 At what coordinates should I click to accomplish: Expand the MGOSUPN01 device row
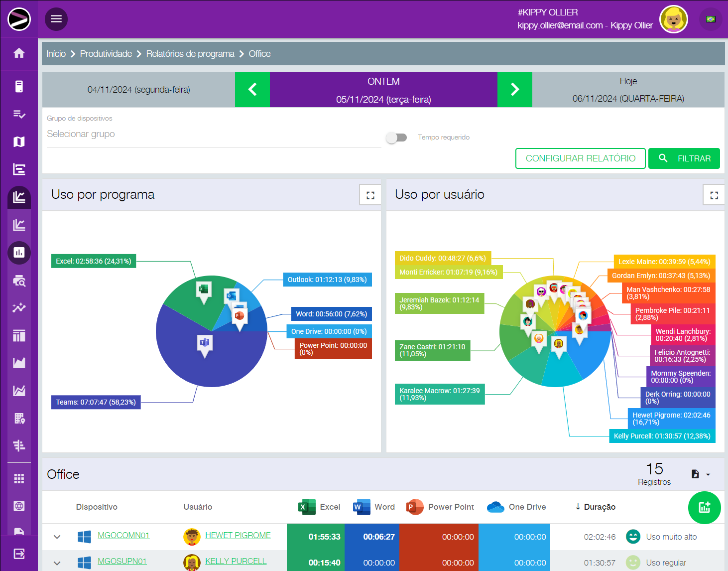point(57,563)
